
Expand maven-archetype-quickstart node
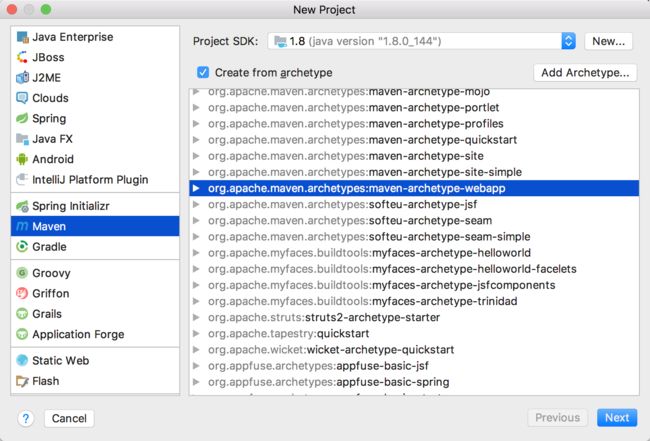(196, 140)
